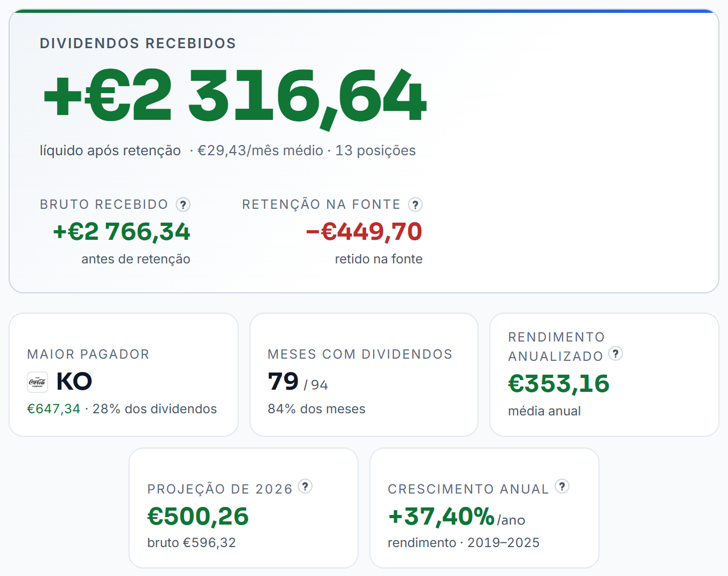Open help icon next to Retenção na Fonte
Image resolution: width=728 pixels, height=576 pixels.
415,204
